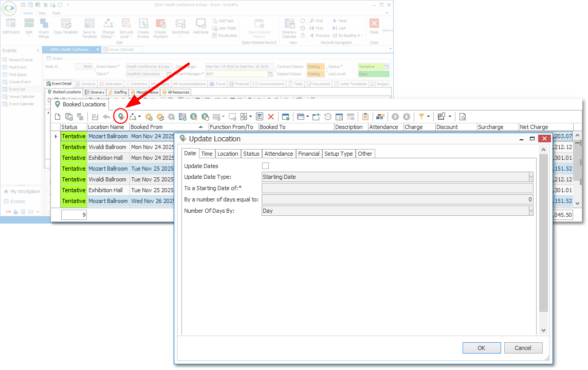
Task: Click the clipboard icon in Booked Locations toolbar
Action: pyautogui.click(x=365, y=117)
